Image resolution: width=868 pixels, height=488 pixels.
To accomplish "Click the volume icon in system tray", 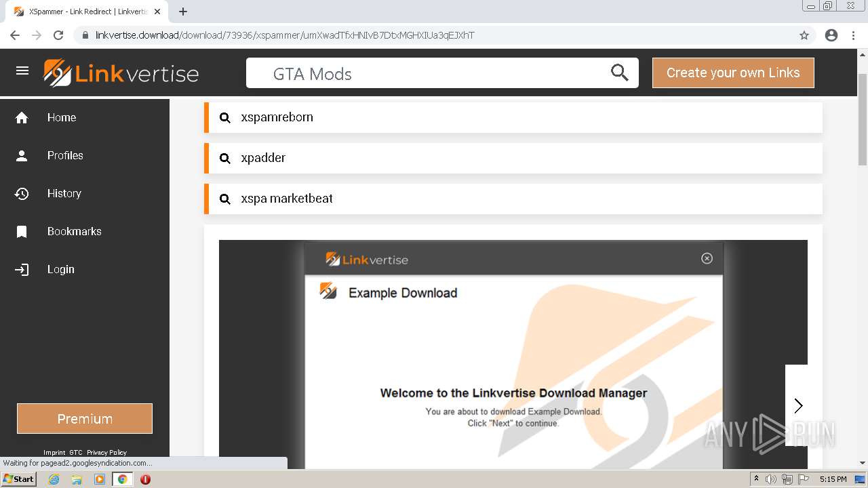I will pos(771,479).
